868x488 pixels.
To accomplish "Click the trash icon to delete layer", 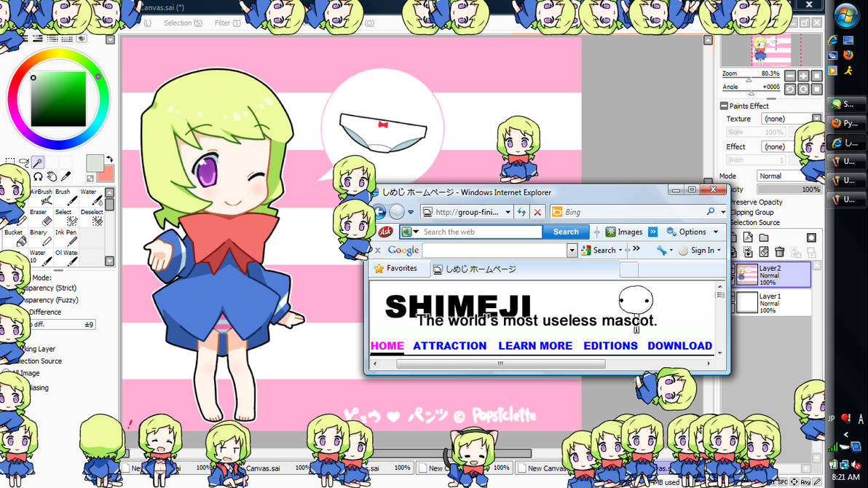I will 779,251.
